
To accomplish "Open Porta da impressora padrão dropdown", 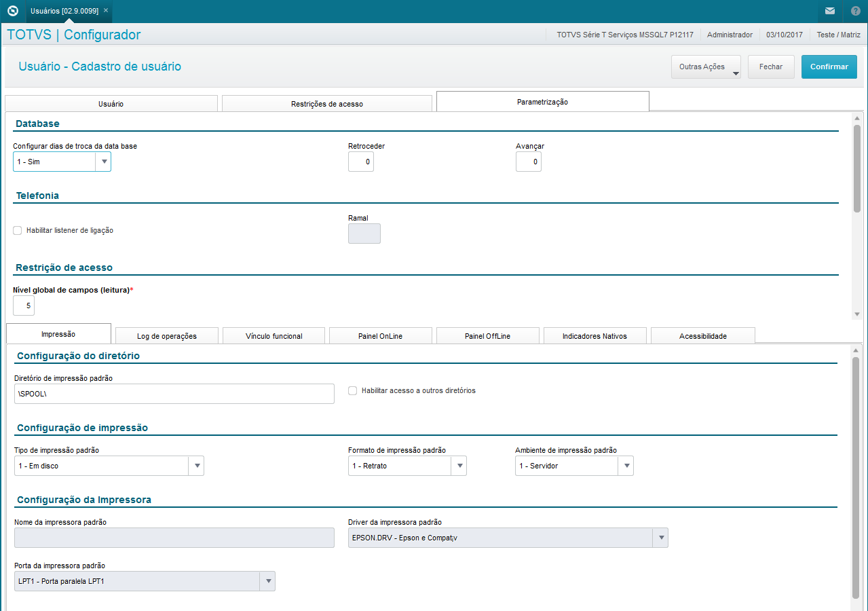I will (x=267, y=581).
